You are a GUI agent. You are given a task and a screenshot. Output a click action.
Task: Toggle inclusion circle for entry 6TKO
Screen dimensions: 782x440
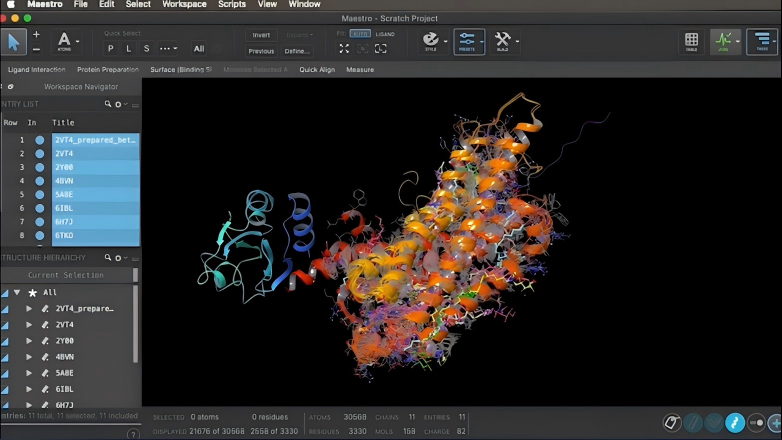click(x=40, y=236)
